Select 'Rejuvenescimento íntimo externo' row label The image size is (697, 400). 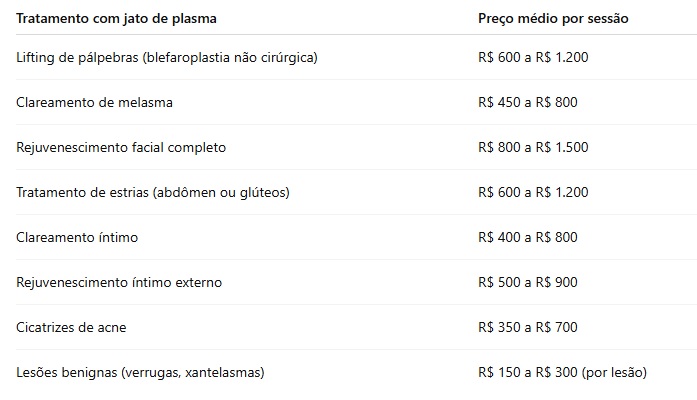[119, 282]
